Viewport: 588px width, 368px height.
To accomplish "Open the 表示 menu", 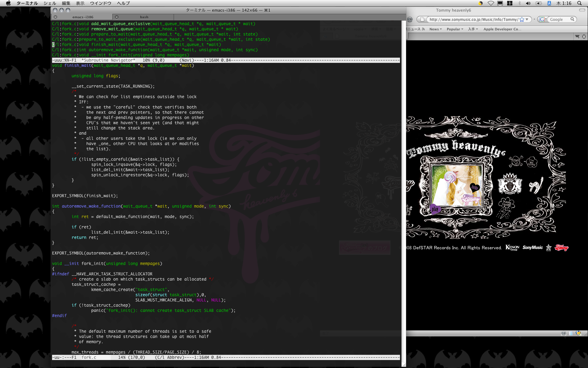I will 80,3.
